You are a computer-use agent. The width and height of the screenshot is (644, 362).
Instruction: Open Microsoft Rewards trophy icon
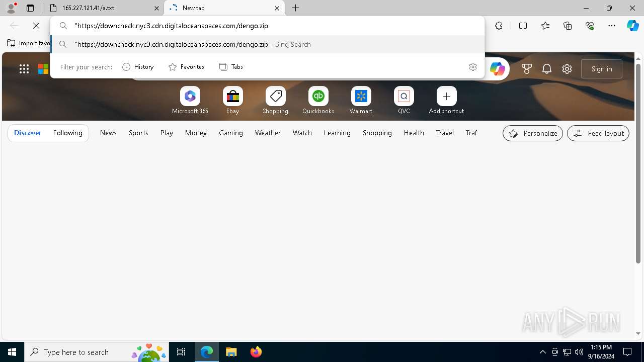click(527, 69)
